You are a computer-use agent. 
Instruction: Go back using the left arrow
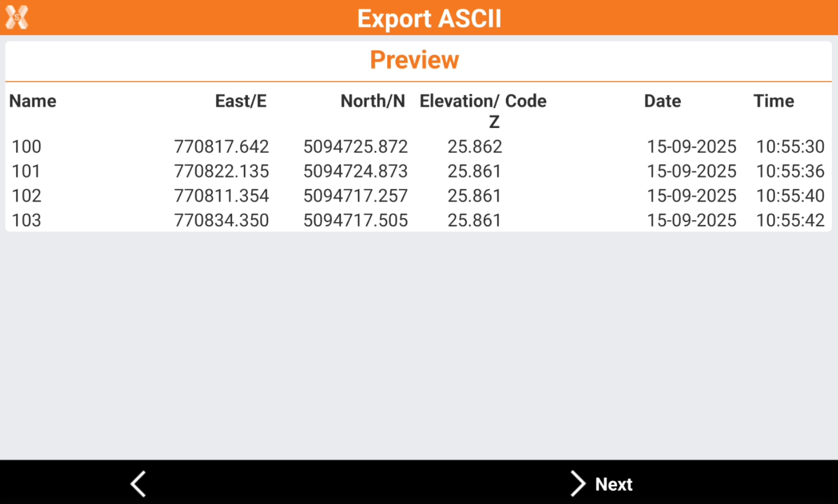pos(138,484)
